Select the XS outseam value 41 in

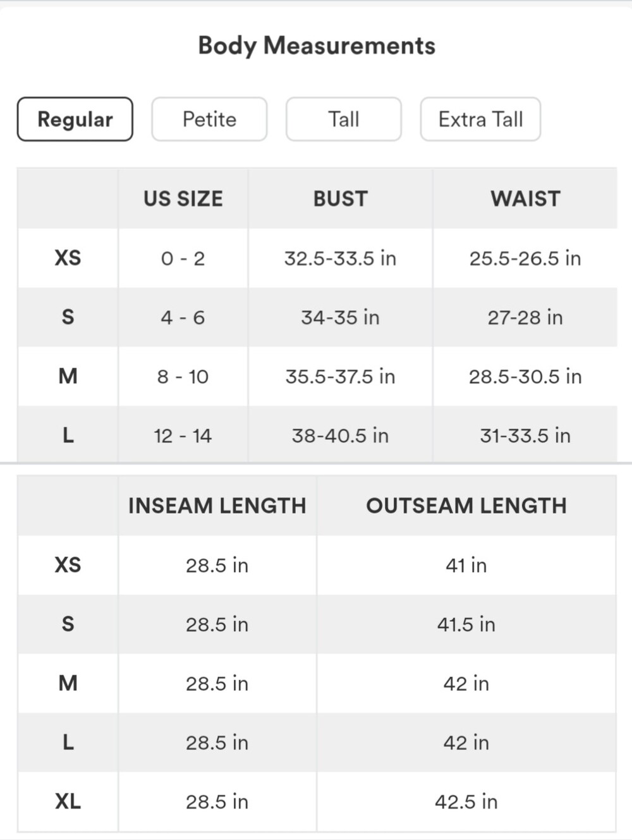pos(466,565)
